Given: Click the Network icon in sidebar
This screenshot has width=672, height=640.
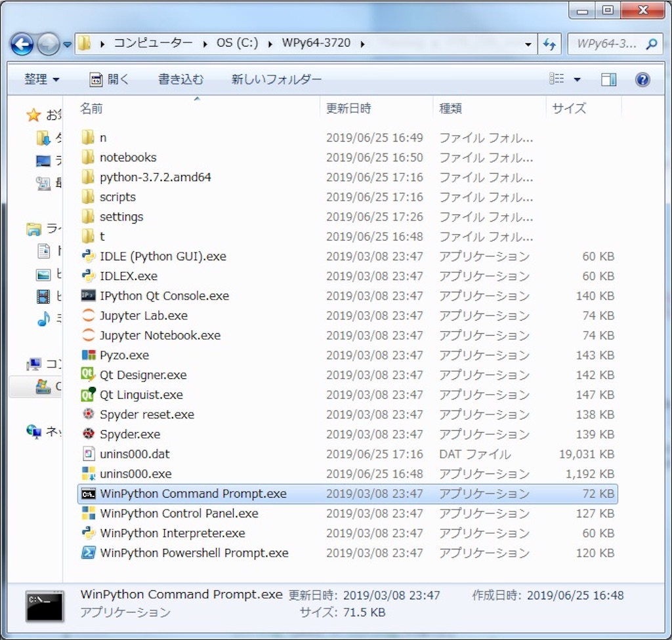Looking at the screenshot, I should (x=33, y=431).
